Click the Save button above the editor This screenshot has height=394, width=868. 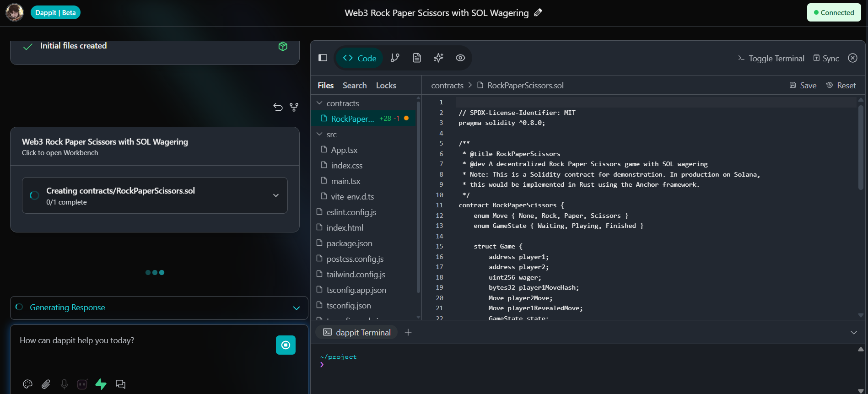803,86
